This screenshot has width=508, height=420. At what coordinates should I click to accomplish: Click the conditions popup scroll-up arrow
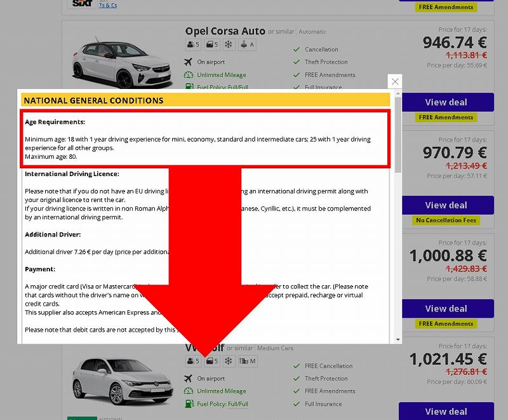(398, 93)
